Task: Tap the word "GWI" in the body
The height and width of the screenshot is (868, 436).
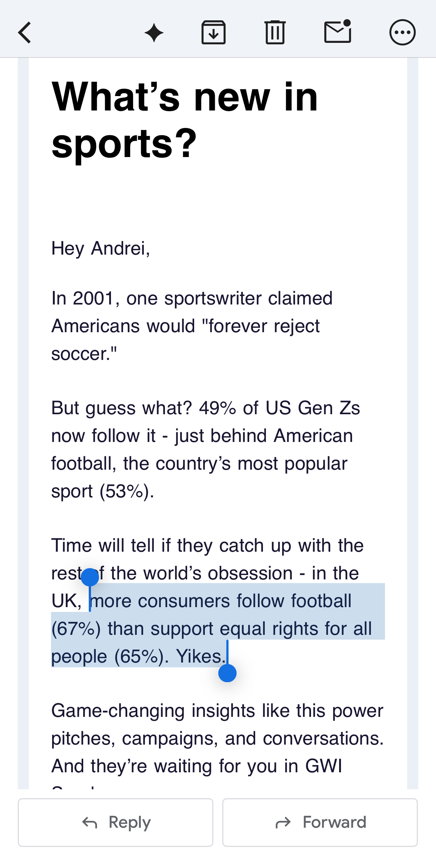Action: click(323, 766)
